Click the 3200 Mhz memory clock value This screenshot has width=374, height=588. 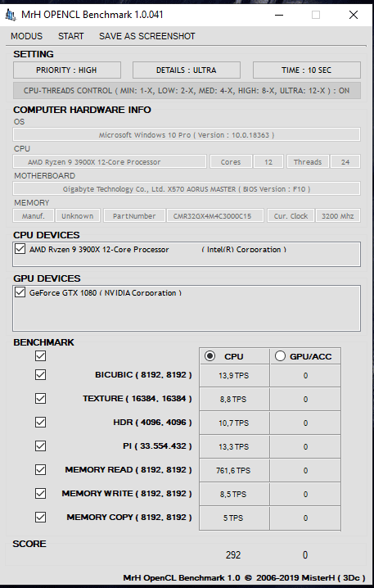(338, 216)
